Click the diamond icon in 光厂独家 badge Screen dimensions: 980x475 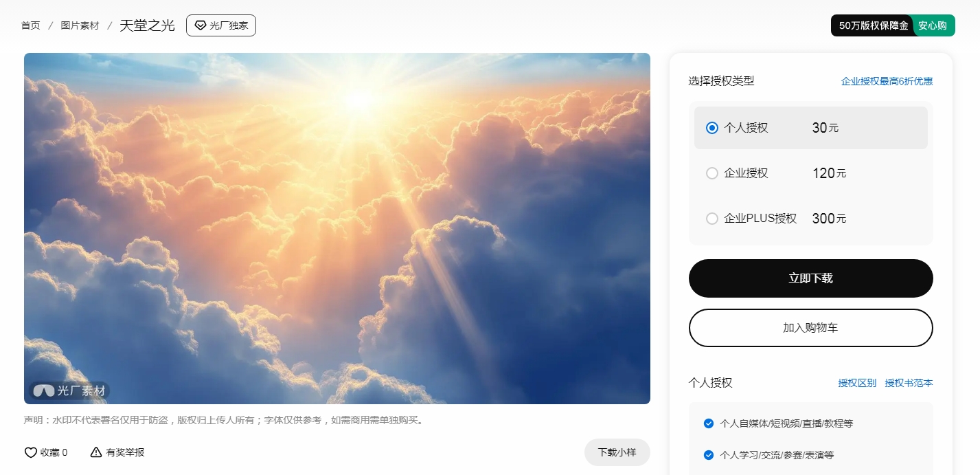click(201, 25)
